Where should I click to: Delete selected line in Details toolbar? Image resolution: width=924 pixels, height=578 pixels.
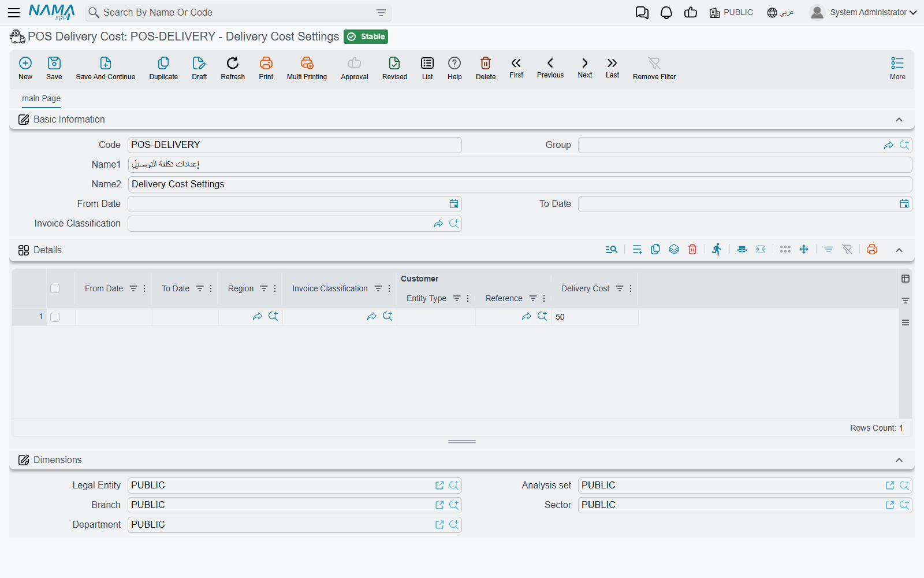692,250
